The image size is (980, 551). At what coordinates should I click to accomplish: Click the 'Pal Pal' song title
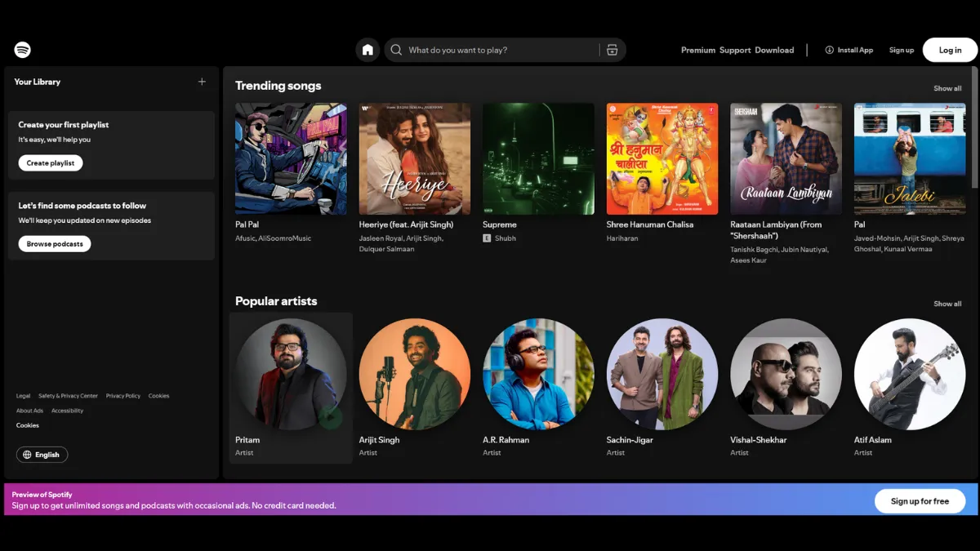247,224
